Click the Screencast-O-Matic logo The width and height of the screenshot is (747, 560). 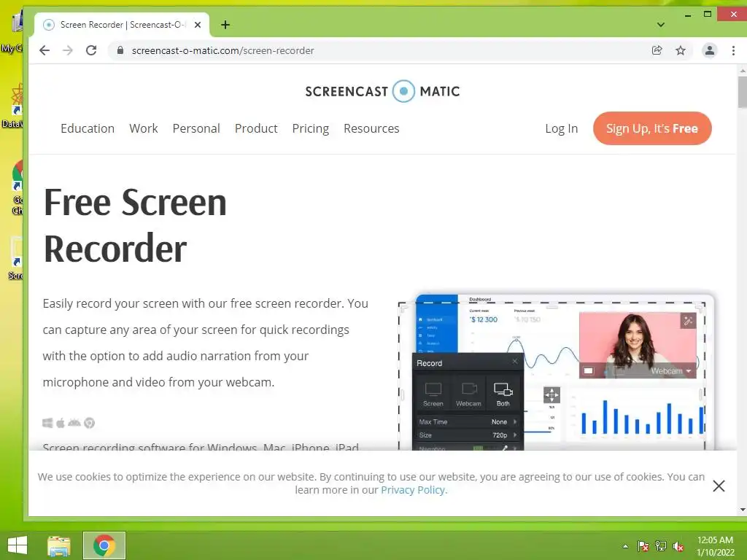[x=382, y=91]
